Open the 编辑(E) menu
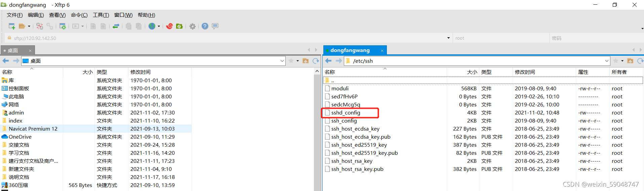The height and width of the screenshot is (191, 644). (x=36, y=15)
